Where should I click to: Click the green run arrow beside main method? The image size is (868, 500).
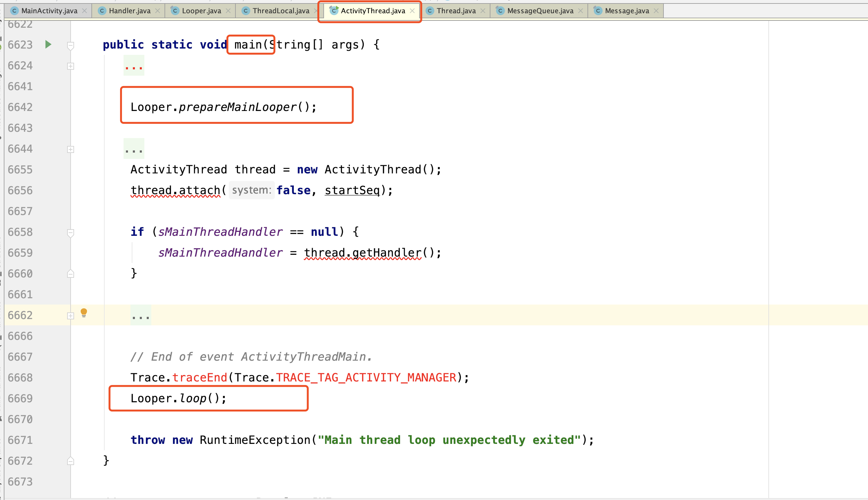coord(49,44)
